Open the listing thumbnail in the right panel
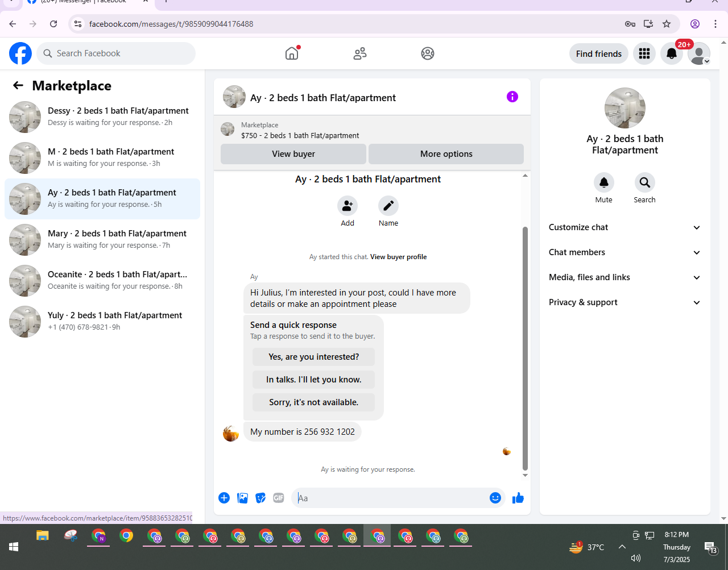Image resolution: width=728 pixels, height=570 pixels. pyautogui.click(x=625, y=108)
